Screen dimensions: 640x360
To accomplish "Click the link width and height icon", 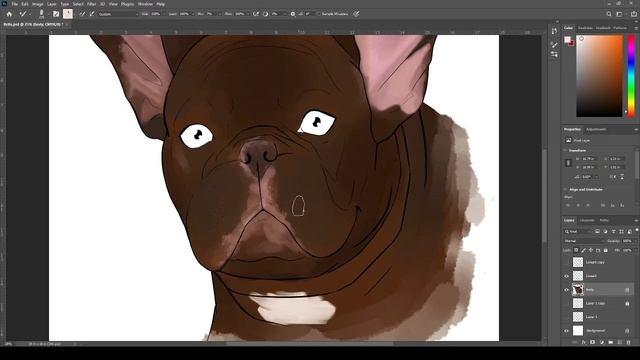I will coord(568,163).
